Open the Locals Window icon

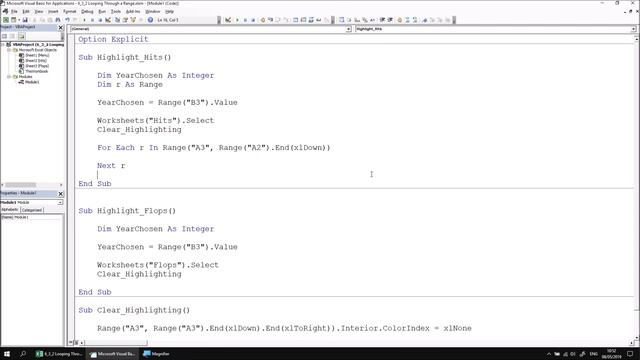296,20
